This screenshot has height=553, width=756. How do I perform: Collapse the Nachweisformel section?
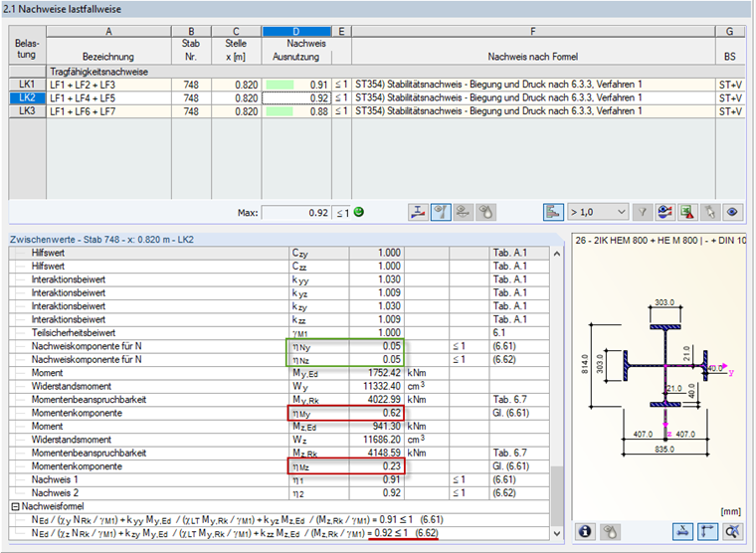coord(15,506)
